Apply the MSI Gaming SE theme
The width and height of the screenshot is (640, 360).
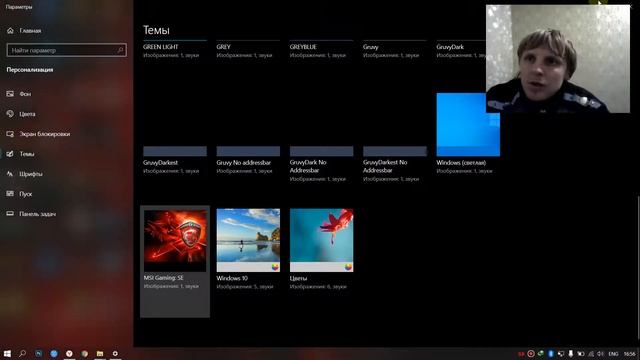click(x=175, y=261)
